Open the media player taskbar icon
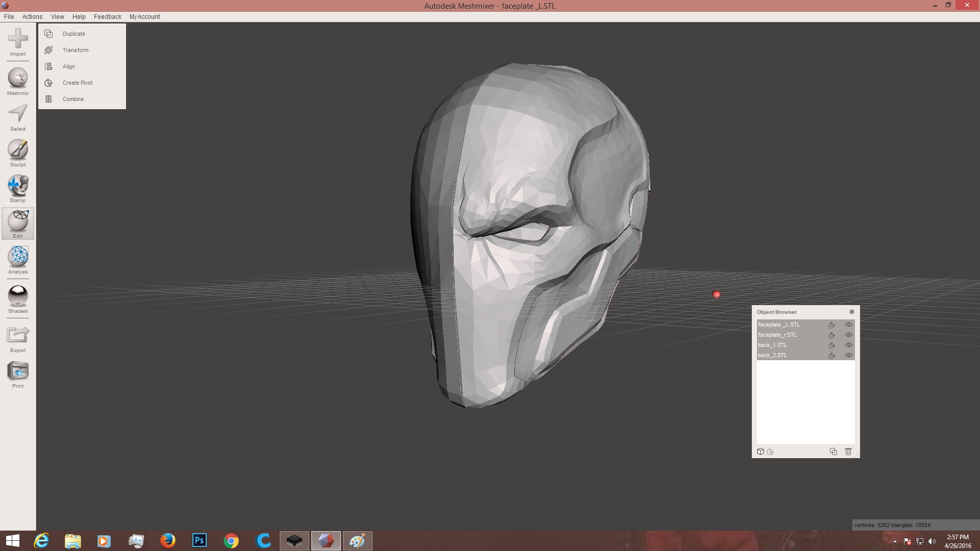Viewport: 980px width, 551px height. (x=104, y=541)
